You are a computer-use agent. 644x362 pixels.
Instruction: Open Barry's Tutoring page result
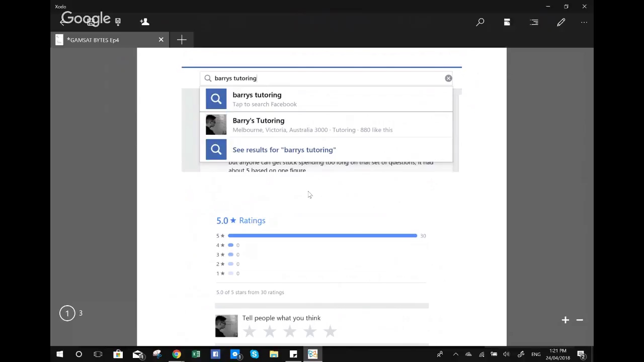coord(326,125)
